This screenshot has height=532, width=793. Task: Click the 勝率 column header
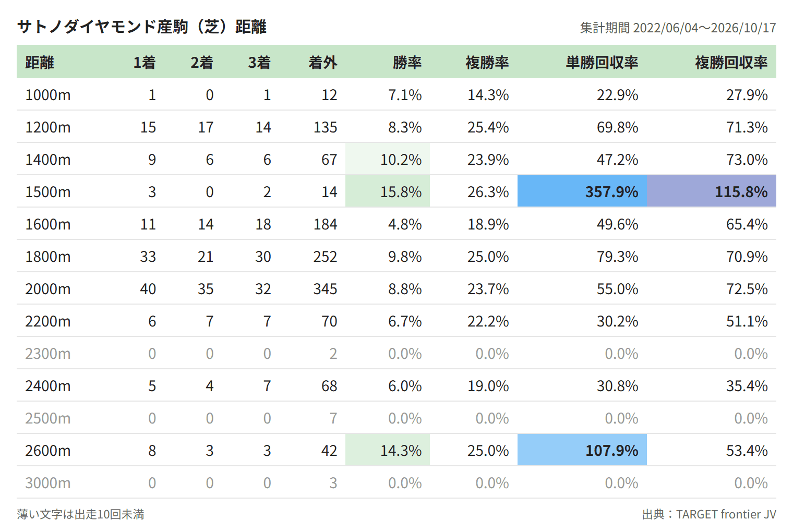click(407, 63)
